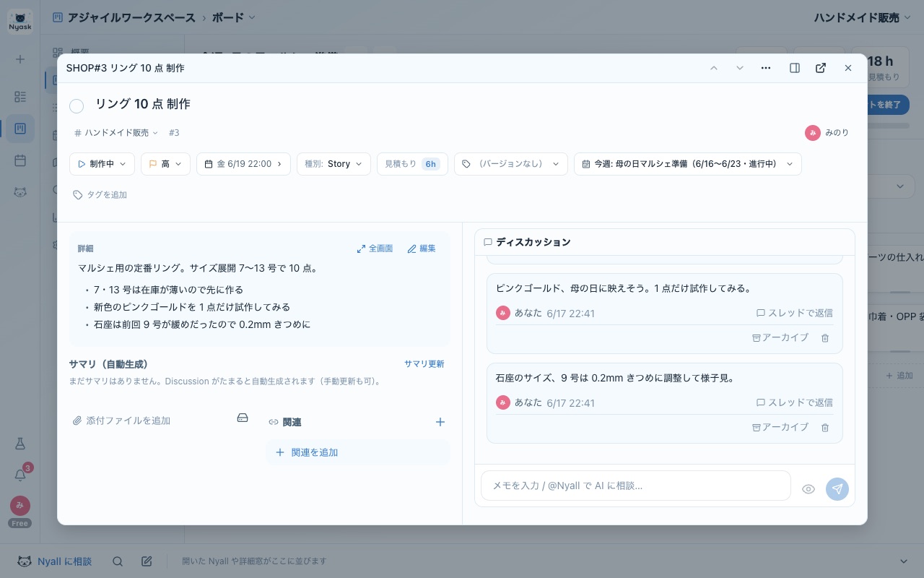Send the discussion message

click(x=837, y=489)
